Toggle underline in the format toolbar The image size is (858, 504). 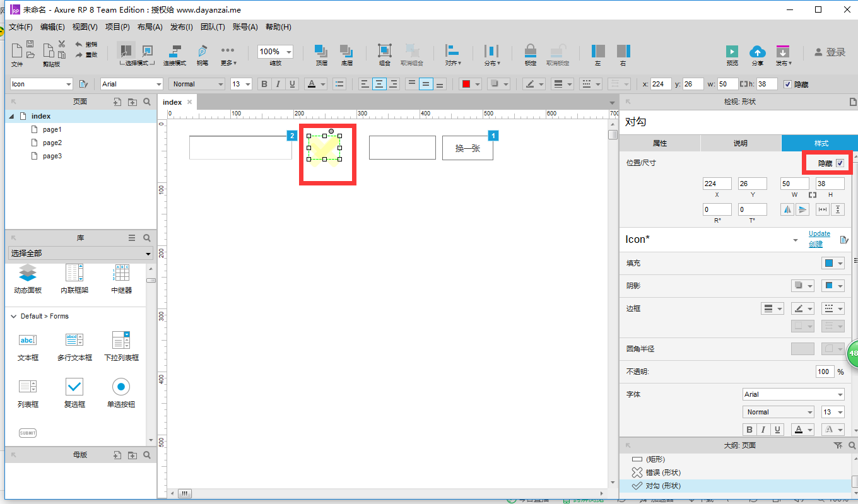(x=292, y=84)
